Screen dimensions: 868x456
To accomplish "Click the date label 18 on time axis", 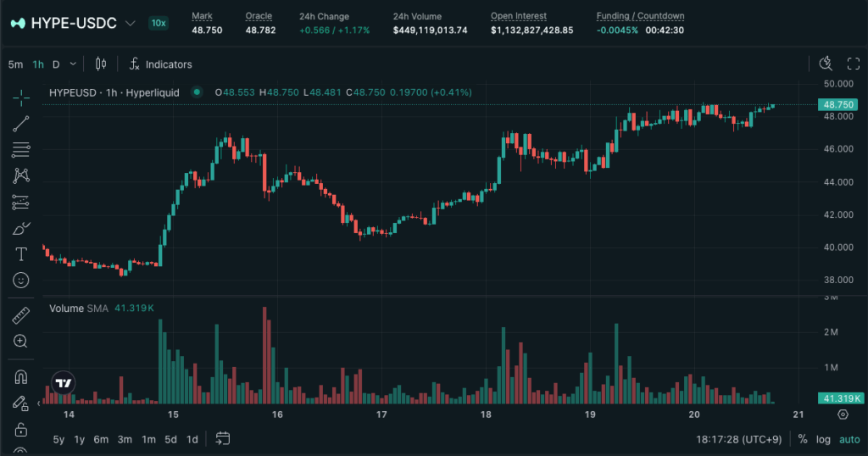I will point(486,414).
